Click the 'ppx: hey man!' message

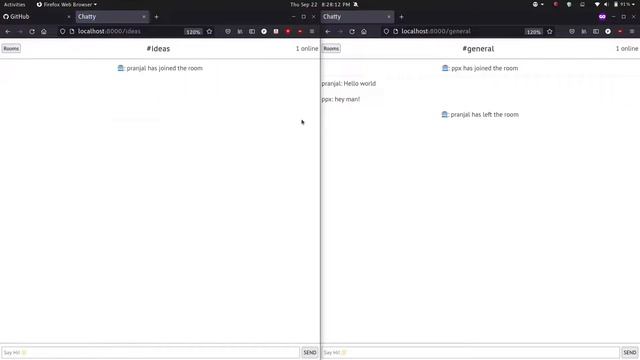point(341,99)
